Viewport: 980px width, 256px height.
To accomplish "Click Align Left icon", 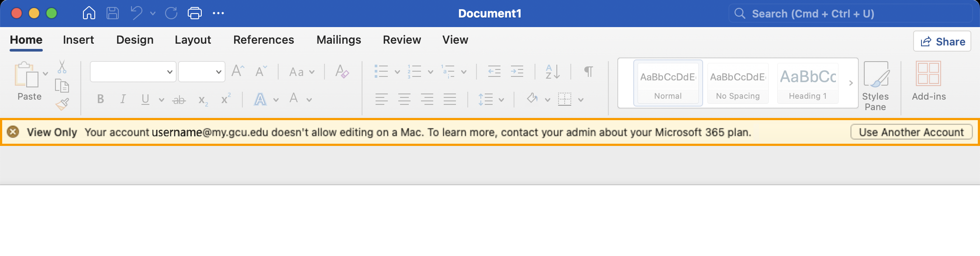I will [381, 100].
